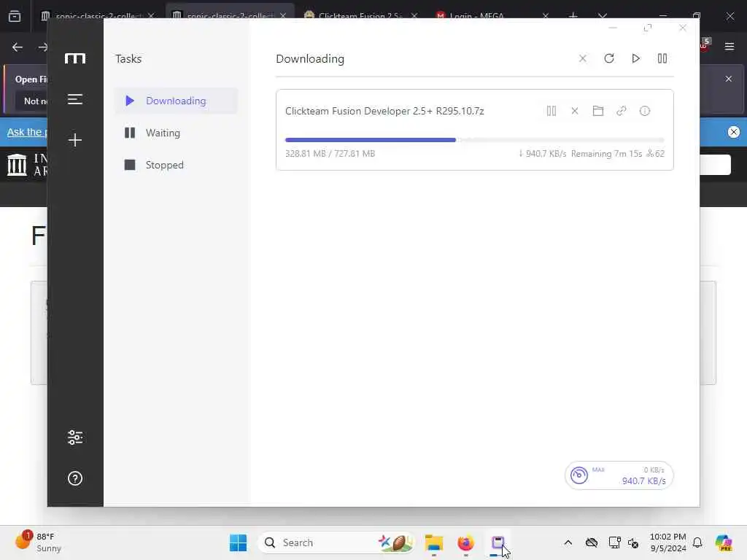Select the Waiting tasks category
The height and width of the screenshot is (560, 747).
[x=176, y=133]
